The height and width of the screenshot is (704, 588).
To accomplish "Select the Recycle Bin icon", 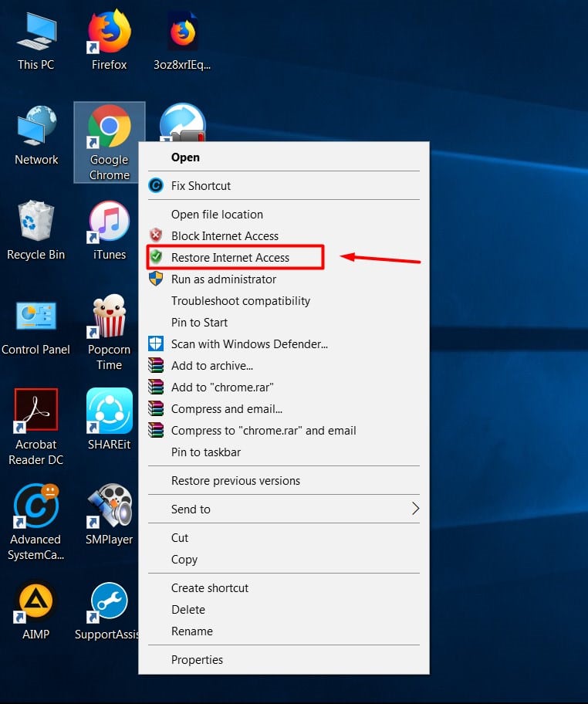I will click(36, 221).
